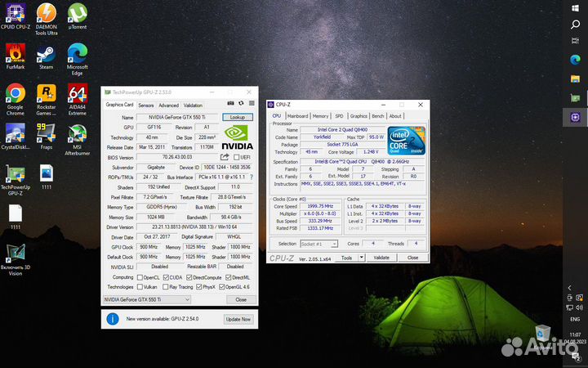Click the Close button at CPU-Z bottom
Screen dimensions: 588x368
[412, 258]
